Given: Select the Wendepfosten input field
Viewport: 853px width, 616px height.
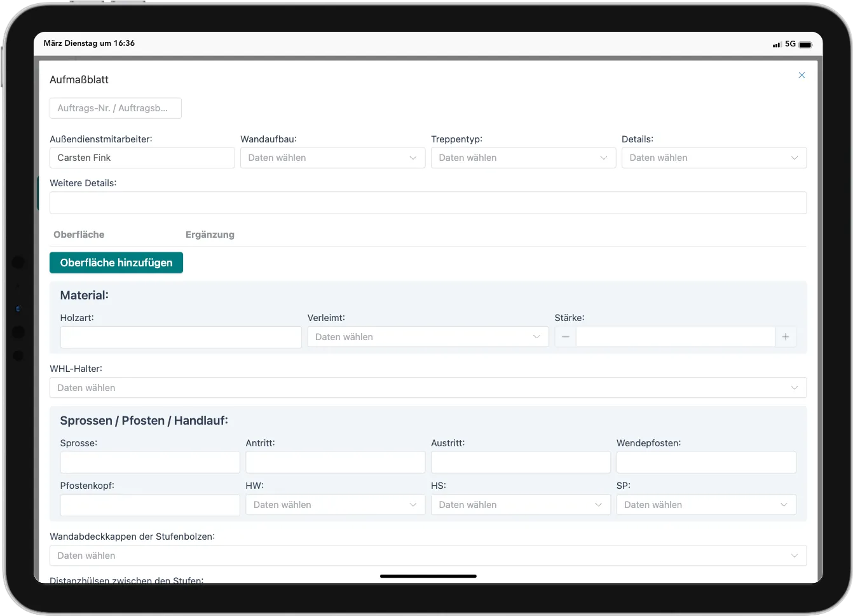Looking at the screenshot, I should (x=706, y=462).
